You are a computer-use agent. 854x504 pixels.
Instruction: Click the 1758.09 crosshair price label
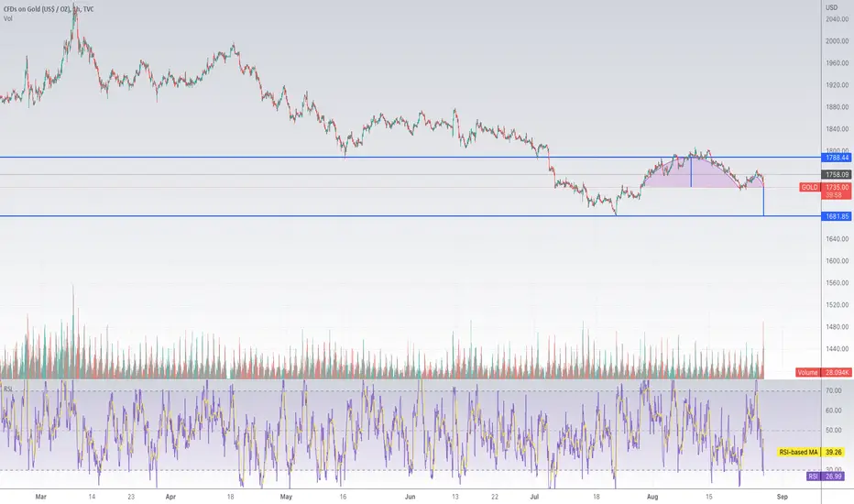click(x=838, y=175)
